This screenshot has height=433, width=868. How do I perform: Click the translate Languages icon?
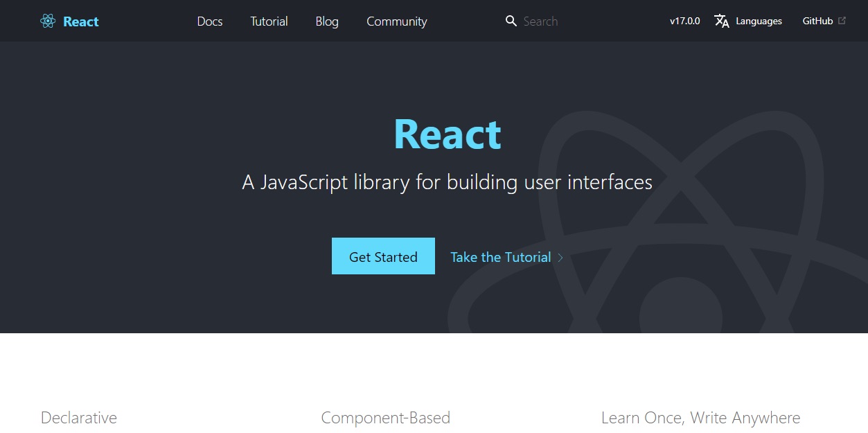tap(722, 21)
